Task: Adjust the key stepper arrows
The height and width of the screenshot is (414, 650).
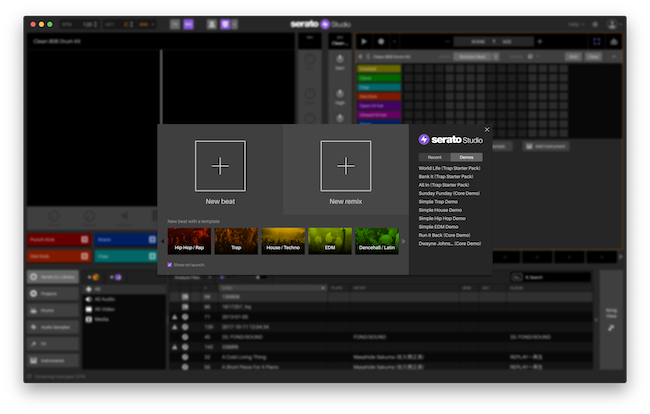Action: [x=131, y=24]
